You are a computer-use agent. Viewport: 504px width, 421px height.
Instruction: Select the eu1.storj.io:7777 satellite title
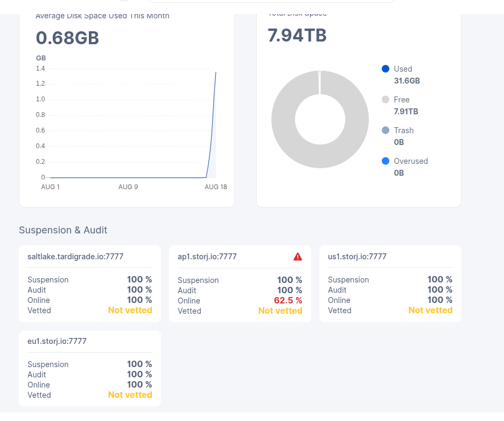coord(57,341)
